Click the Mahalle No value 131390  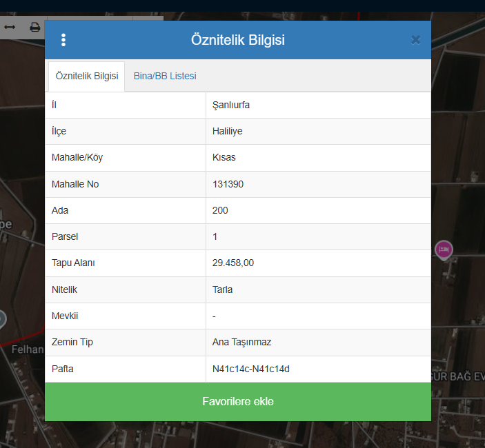228,184
